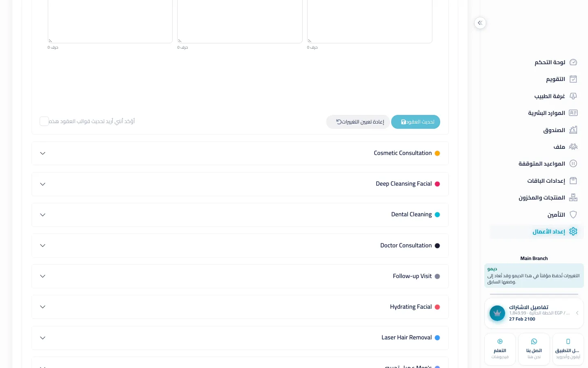Click إعادة تعيين التغييرات reset changes button
This screenshot has width=588, height=368.
(x=358, y=122)
